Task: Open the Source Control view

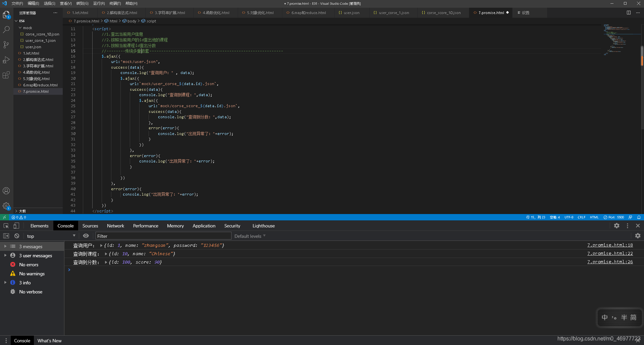Action: [x=6, y=45]
